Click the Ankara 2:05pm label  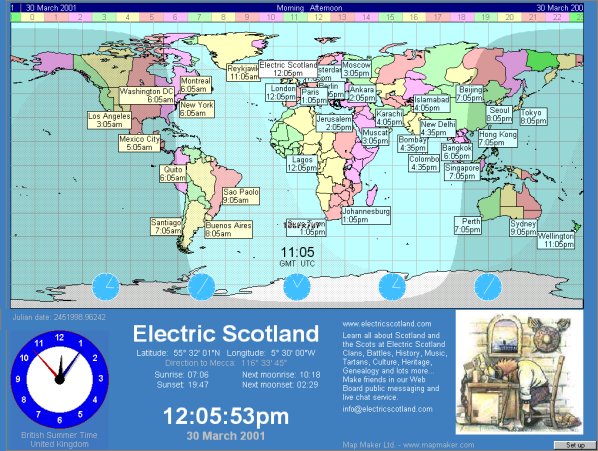pos(362,94)
